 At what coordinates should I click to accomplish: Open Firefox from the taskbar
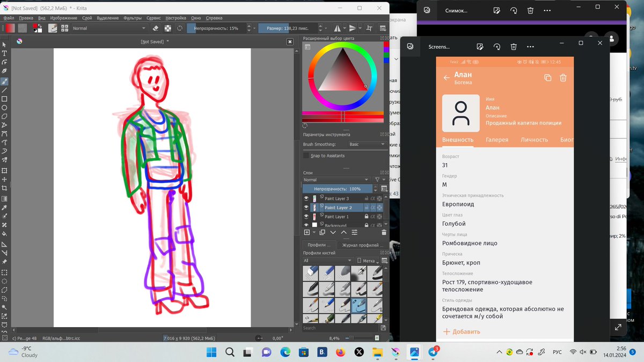coord(341,352)
